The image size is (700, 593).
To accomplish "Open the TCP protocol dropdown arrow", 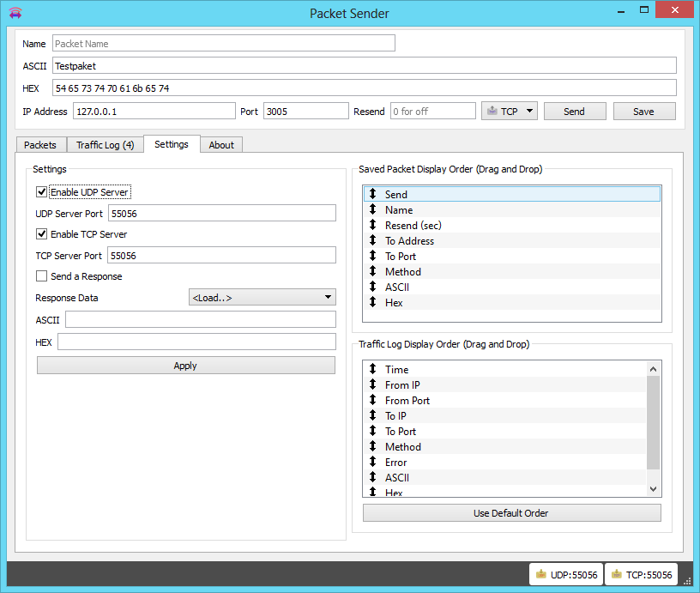I will click(x=529, y=111).
